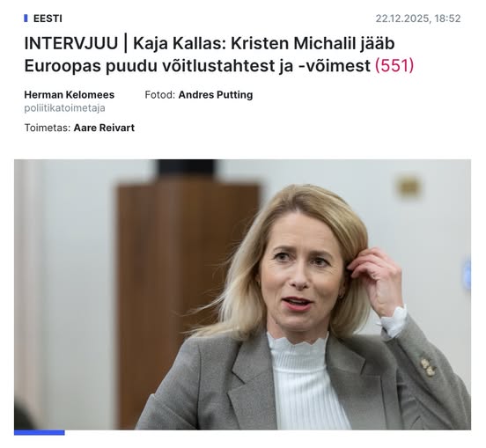Open author Herman Kelomees's profile

click(70, 95)
